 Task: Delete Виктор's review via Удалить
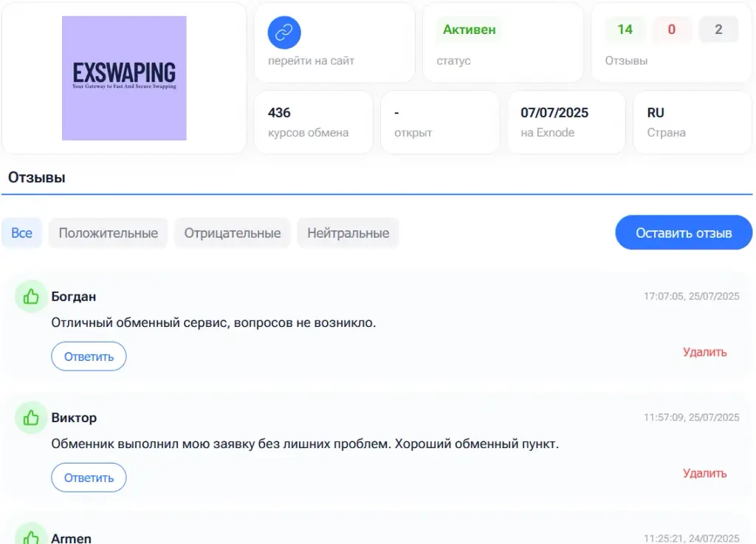point(704,473)
